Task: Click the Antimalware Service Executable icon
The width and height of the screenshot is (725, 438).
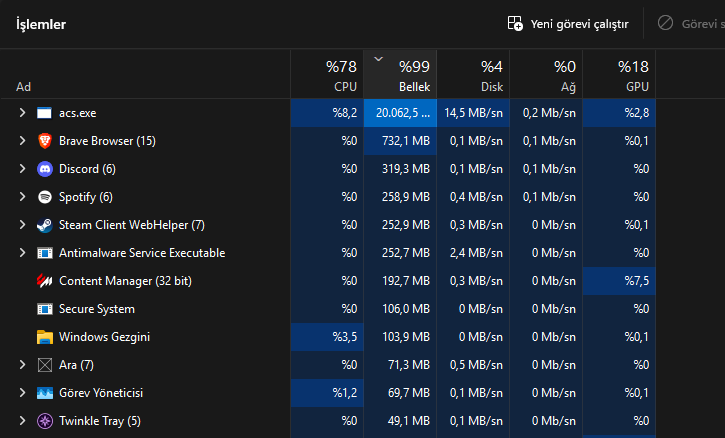Action: (x=44, y=253)
